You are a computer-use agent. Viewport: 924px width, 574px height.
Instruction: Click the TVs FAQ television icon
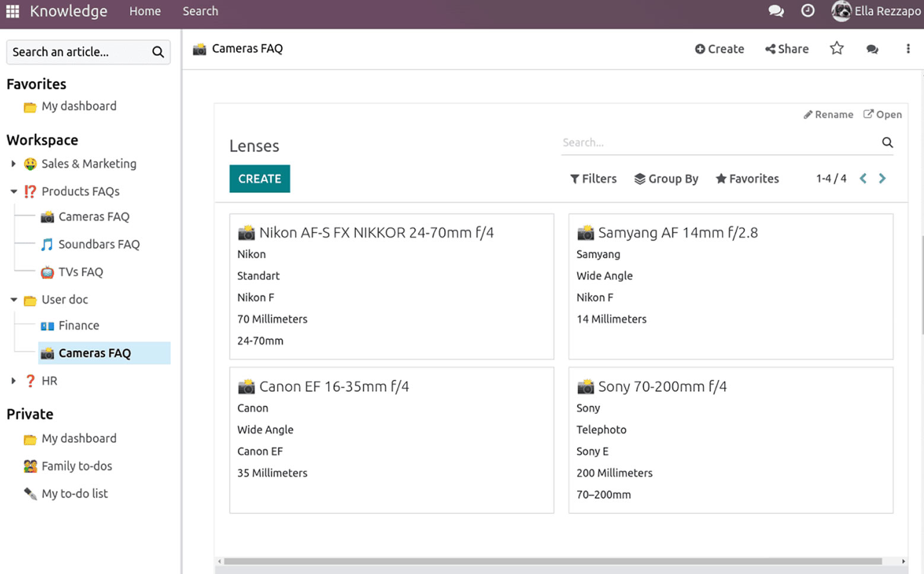point(47,272)
